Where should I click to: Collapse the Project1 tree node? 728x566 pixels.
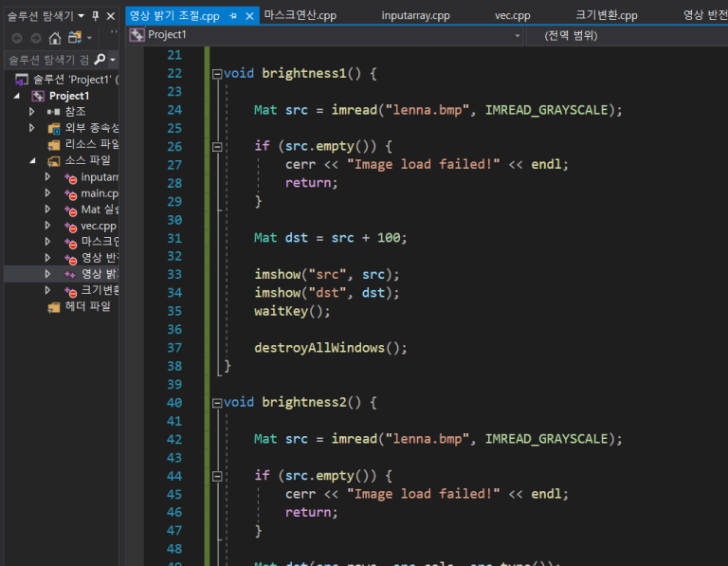pyautogui.click(x=17, y=96)
